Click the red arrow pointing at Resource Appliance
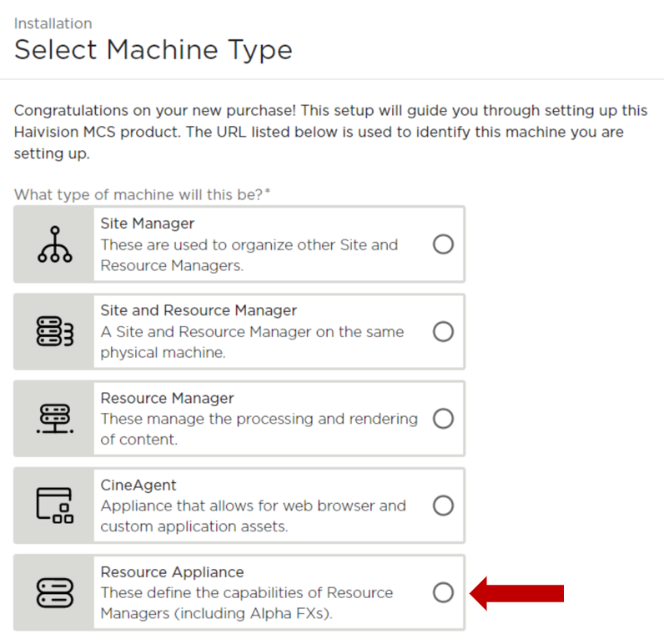Screen dimensions: 664x644 (518, 593)
